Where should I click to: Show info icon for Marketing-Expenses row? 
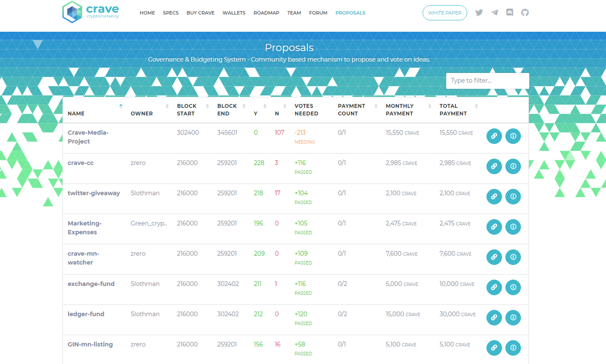click(x=513, y=227)
